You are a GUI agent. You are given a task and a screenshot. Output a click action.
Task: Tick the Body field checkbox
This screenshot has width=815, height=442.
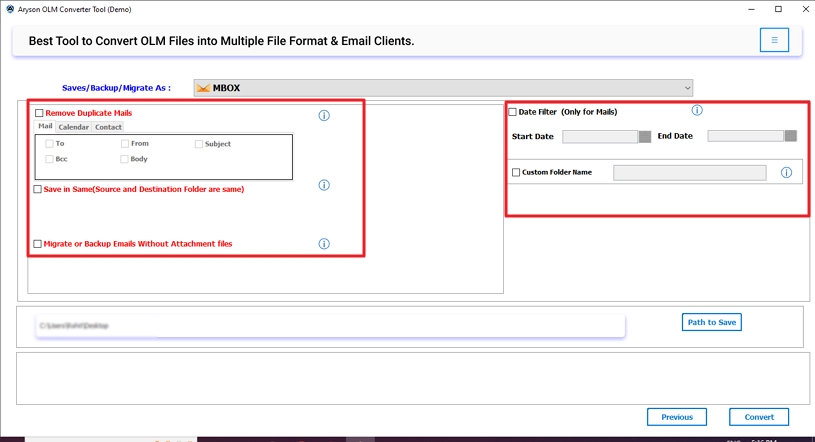click(124, 159)
